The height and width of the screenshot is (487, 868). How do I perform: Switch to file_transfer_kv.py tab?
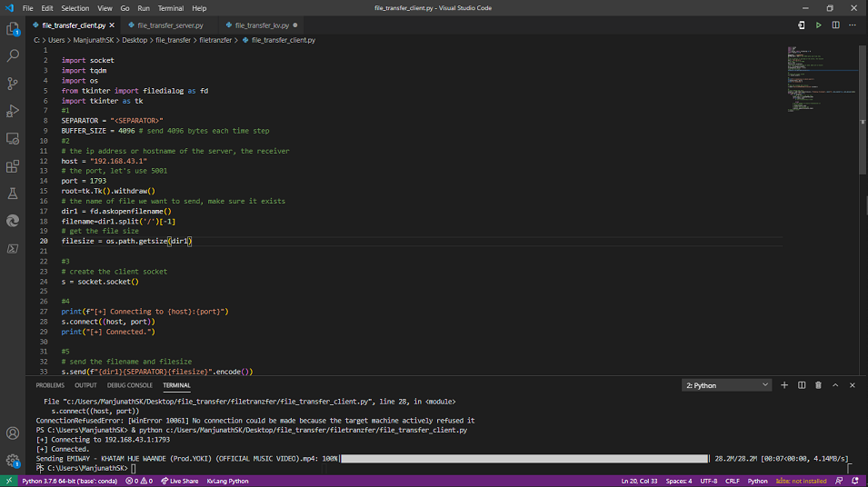262,25
